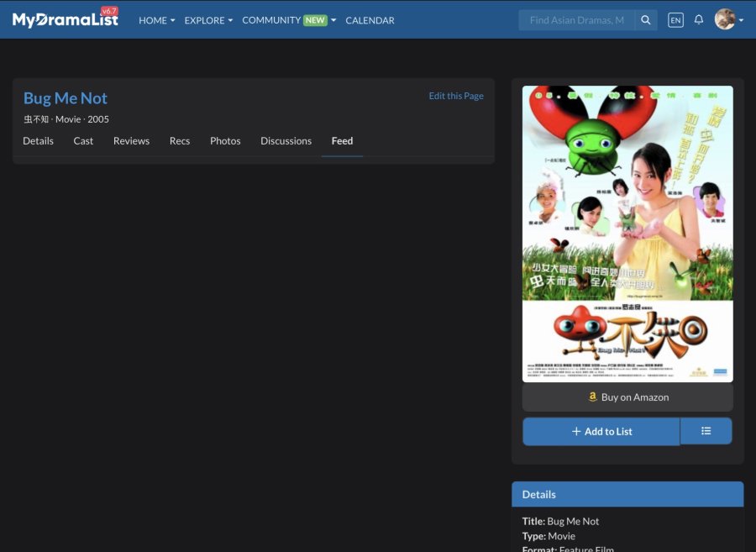The image size is (756, 552).
Task: Open the notifications bell
Action: click(x=699, y=20)
